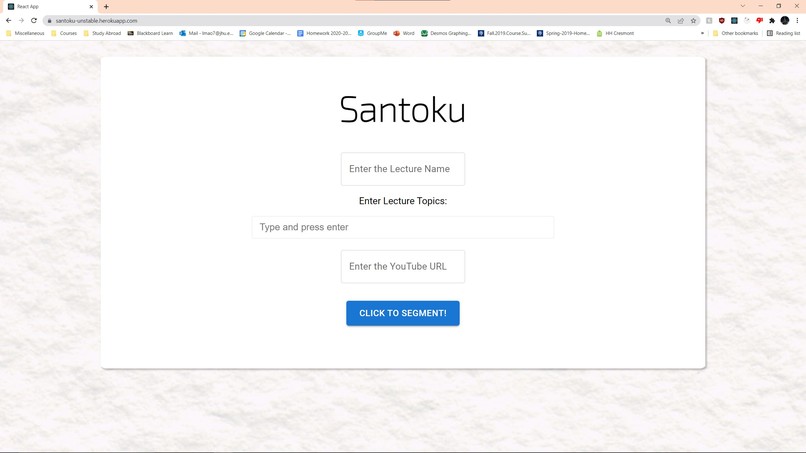The height and width of the screenshot is (453, 806).
Task: Open the Chrome profile avatar
Action: 784,21
